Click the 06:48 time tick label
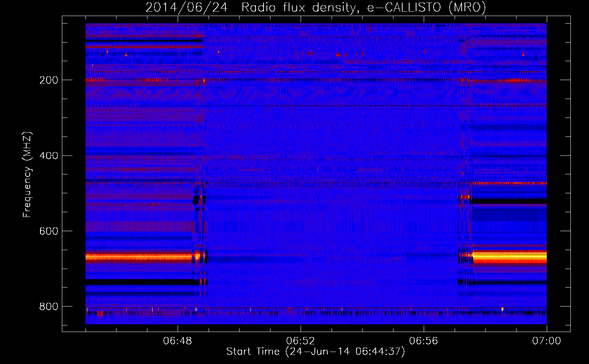Screen dimensions: 589x364 [x=178, y=341]
